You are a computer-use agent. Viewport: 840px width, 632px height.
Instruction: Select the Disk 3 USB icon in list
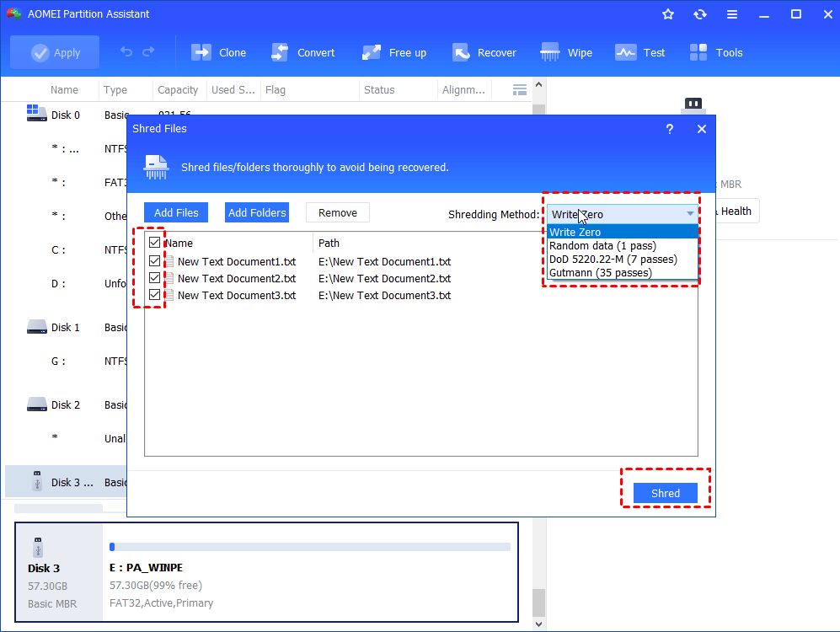[37, 481]
